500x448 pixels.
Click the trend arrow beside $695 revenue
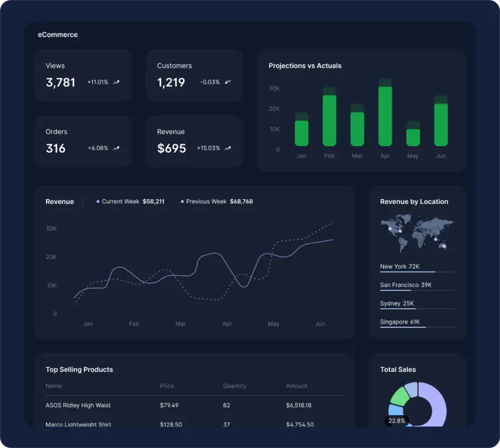click(228, 148)
